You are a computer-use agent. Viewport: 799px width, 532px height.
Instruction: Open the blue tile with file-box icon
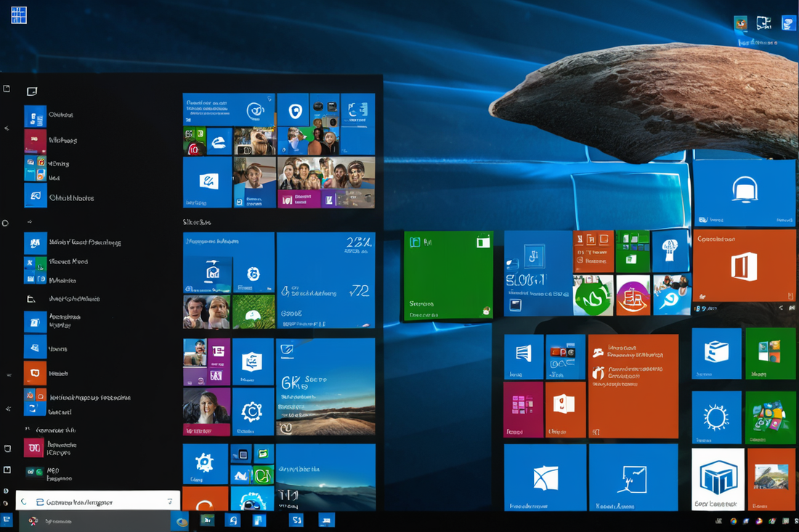click(x=716, y=353)
